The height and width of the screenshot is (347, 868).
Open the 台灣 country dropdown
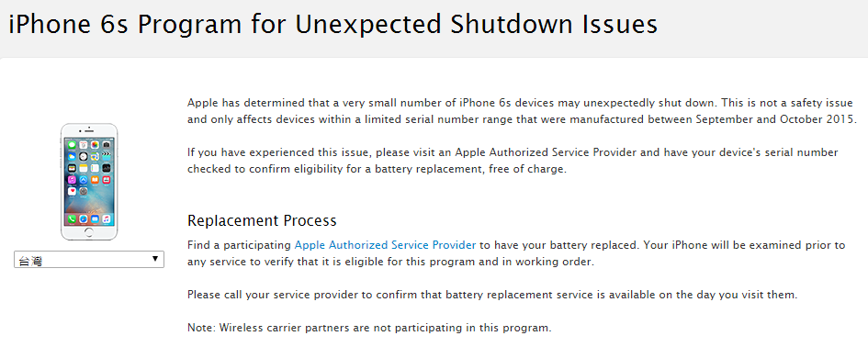tap(89, 260)
